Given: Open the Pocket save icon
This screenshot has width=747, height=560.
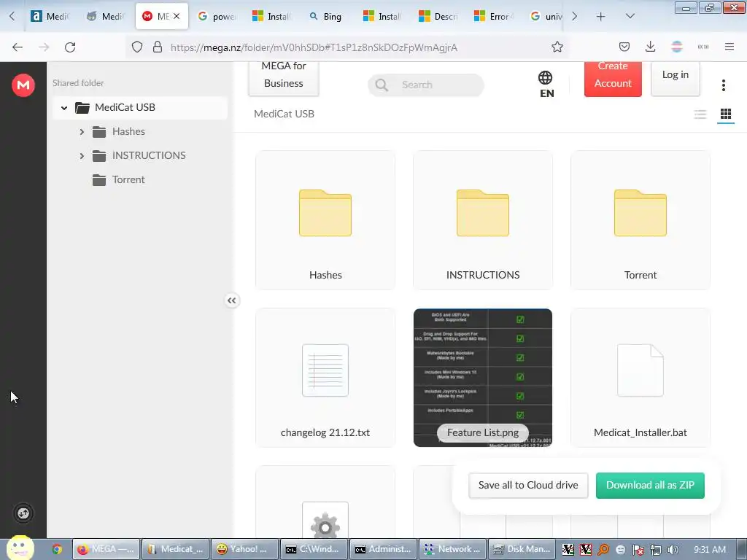Looking at the screenshot, I should 624,47.
